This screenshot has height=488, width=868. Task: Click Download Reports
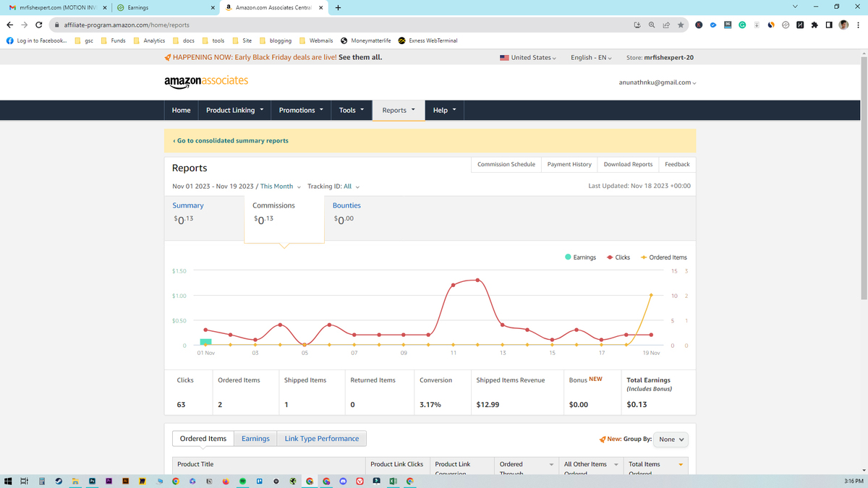click(x=628, y=164)
